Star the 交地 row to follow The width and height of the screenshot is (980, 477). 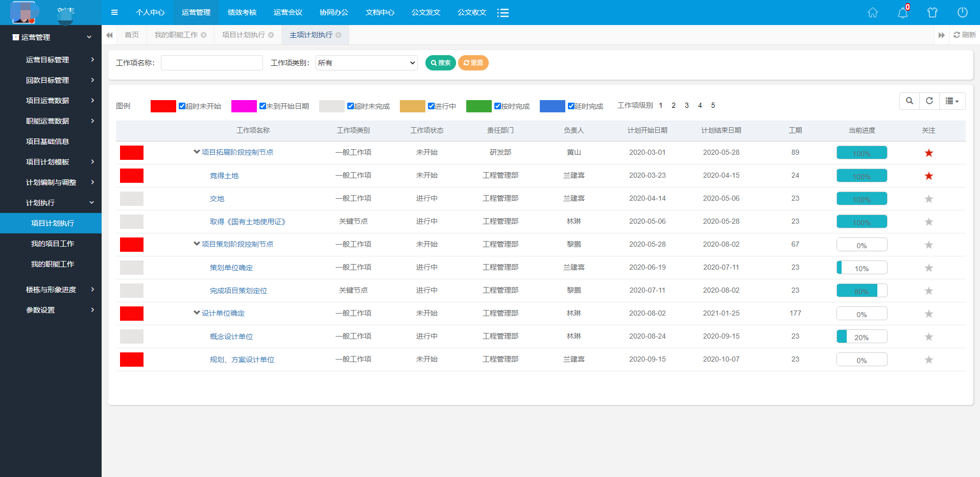point(928,199)
